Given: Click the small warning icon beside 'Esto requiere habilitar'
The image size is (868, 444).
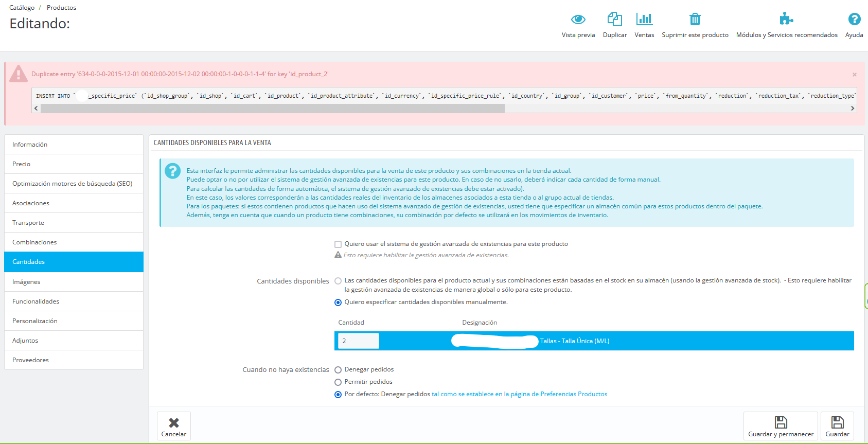Looking at the screenshot, I should click(338, 255).
